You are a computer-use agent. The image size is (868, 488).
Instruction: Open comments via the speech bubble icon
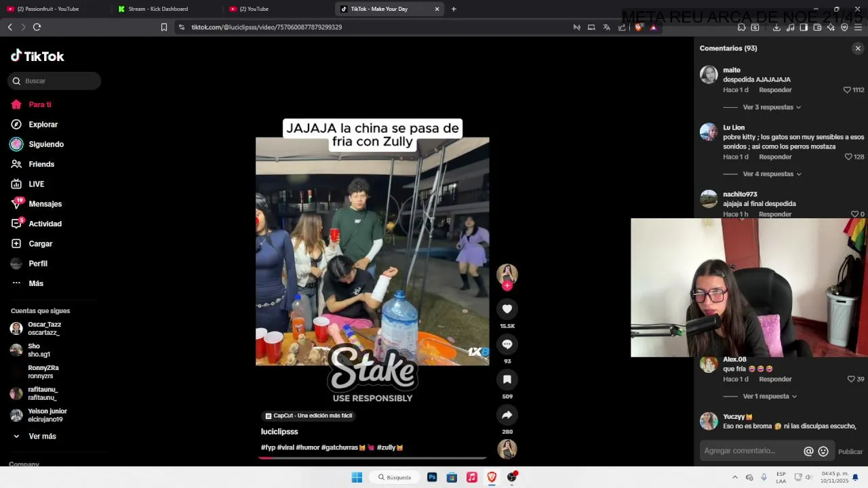507,344
